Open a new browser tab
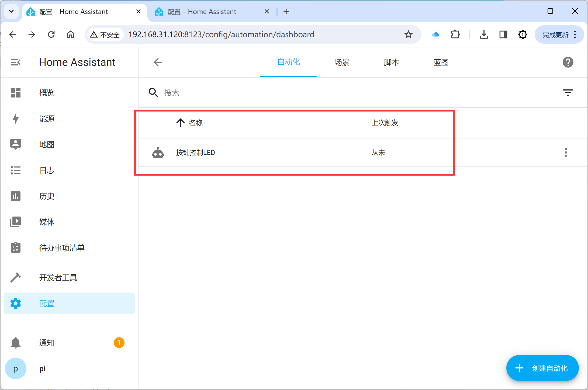Viewport: 588px width, 390px height. [286, 11]
